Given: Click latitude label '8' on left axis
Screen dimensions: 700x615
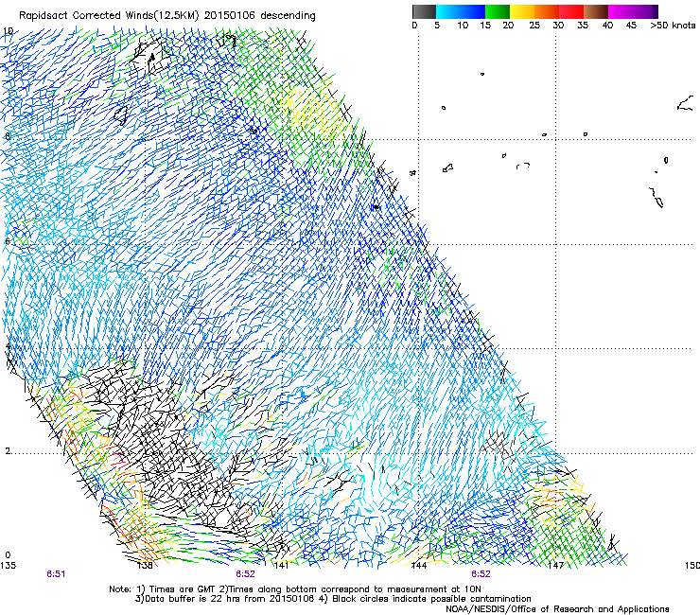Looking at the screenshot, I should coord(8,136).
